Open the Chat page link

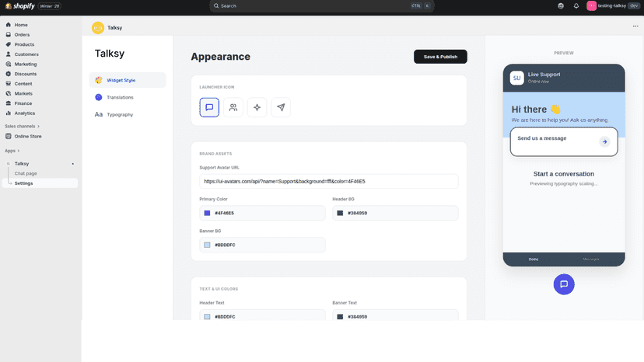coord(26,173)
